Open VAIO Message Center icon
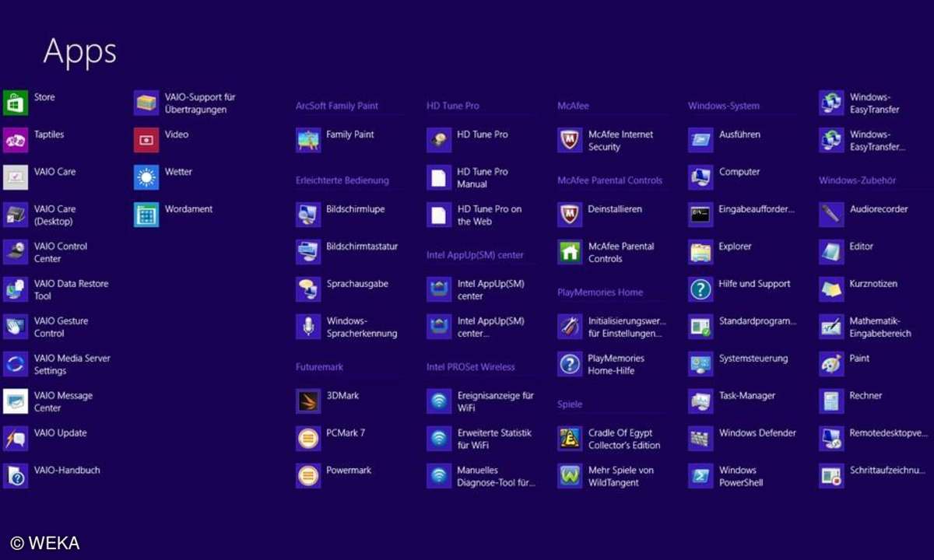This screenshot has height=560, width=934. click(x=16, y=401)
